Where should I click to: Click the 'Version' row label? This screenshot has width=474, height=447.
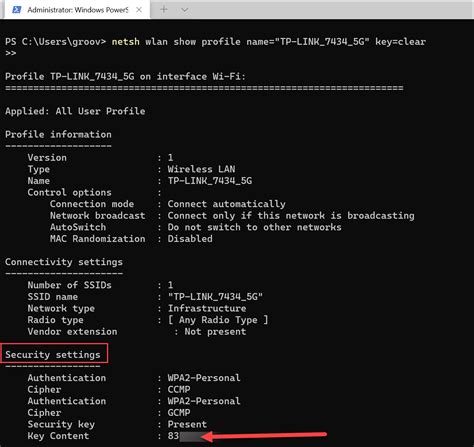coord(47,158)
